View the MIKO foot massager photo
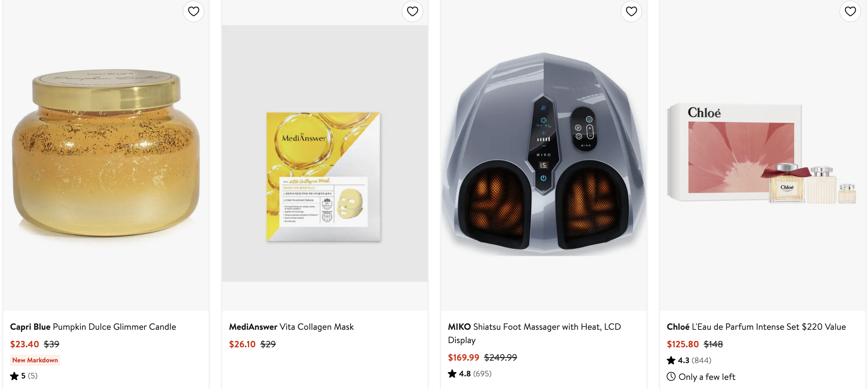This screenshot has height=389, width=868. point(543,154)
